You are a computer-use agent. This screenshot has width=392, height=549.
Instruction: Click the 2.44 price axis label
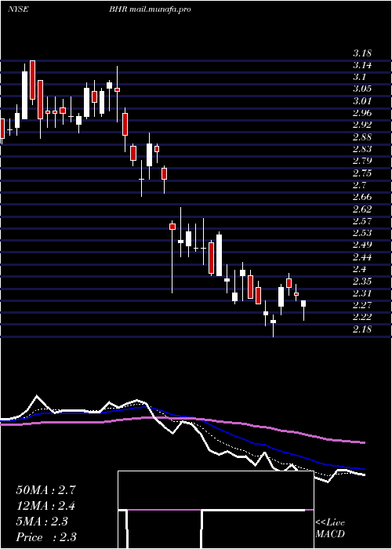[362, 257]
